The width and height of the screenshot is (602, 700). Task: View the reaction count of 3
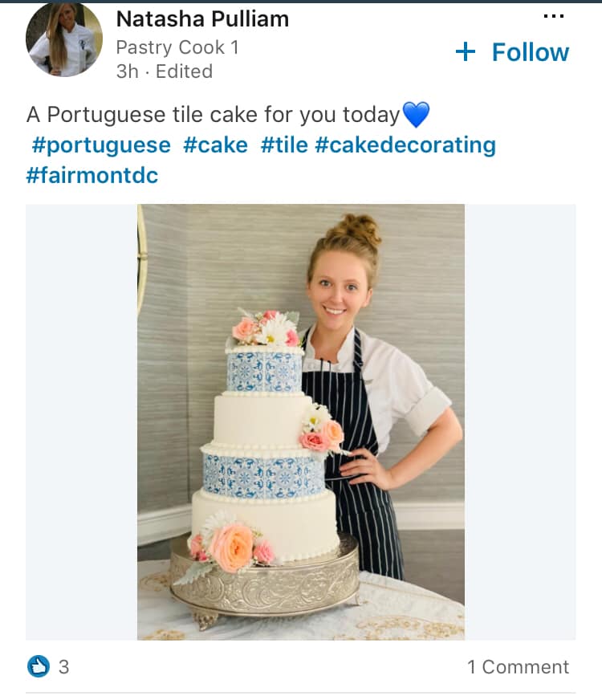click(x=64, y=666)
